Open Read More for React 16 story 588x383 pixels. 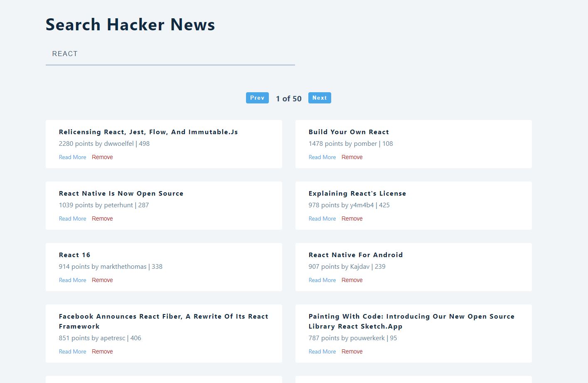[72, 280]
